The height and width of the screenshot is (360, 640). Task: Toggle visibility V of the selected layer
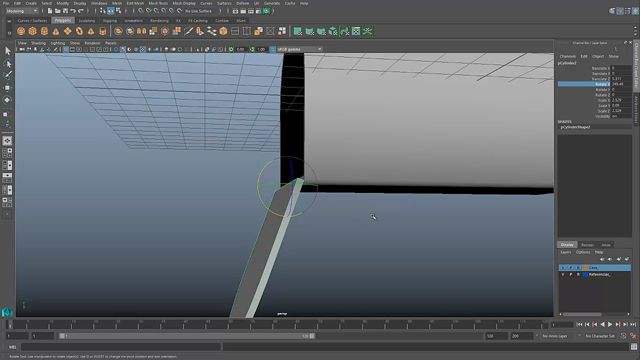pyautogui.click(x=563, y=268)
